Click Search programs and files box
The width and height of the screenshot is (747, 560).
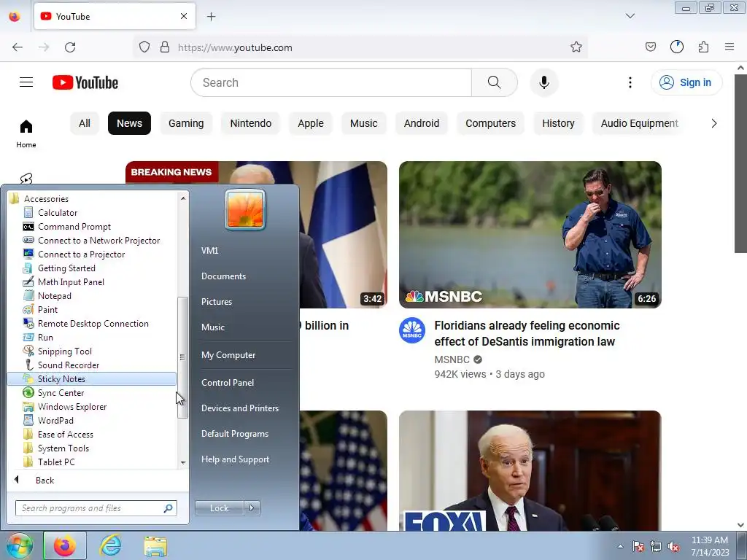point(96,508)
